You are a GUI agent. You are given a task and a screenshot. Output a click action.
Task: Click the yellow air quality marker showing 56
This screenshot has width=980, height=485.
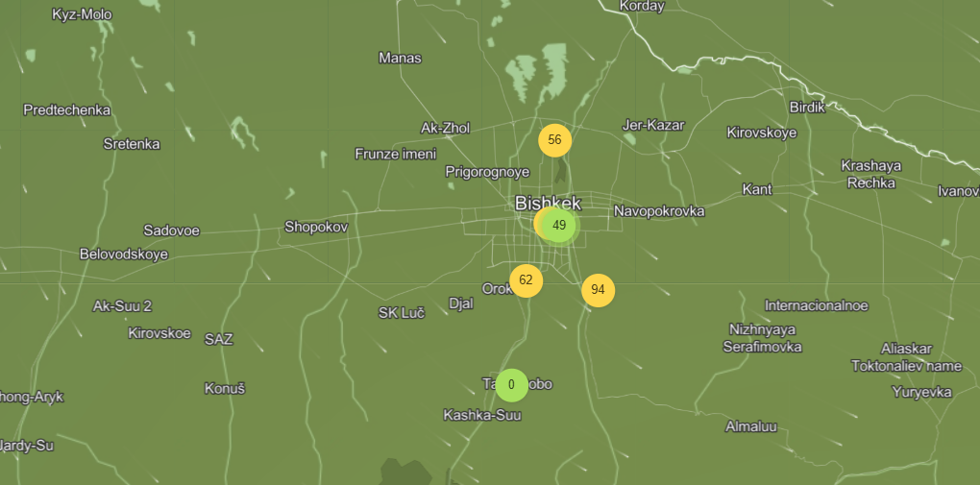pyautogui.click(x=554, y=140)
